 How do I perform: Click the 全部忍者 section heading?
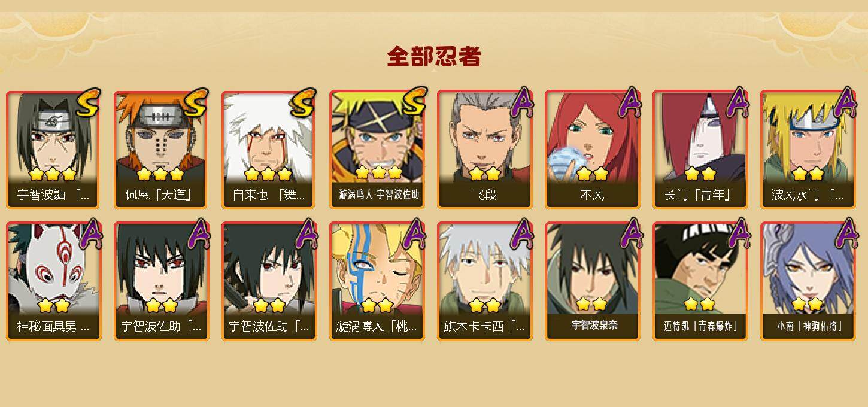(x=434, y=57)
